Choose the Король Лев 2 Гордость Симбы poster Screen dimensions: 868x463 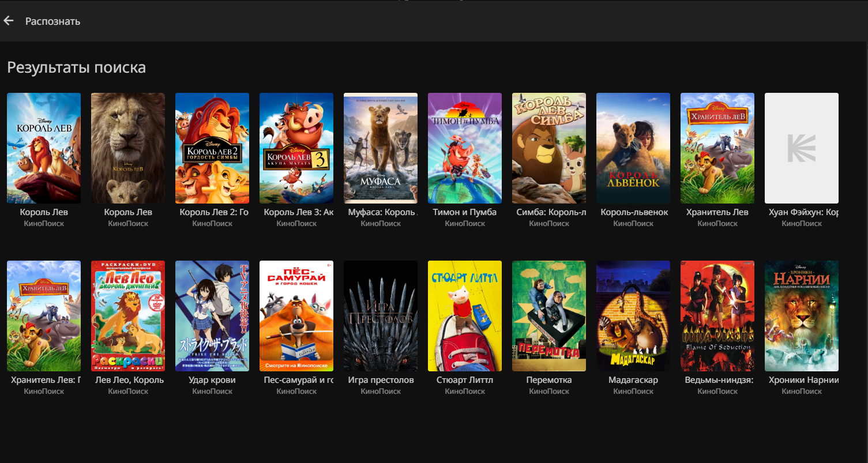click(x=212, y=148)
